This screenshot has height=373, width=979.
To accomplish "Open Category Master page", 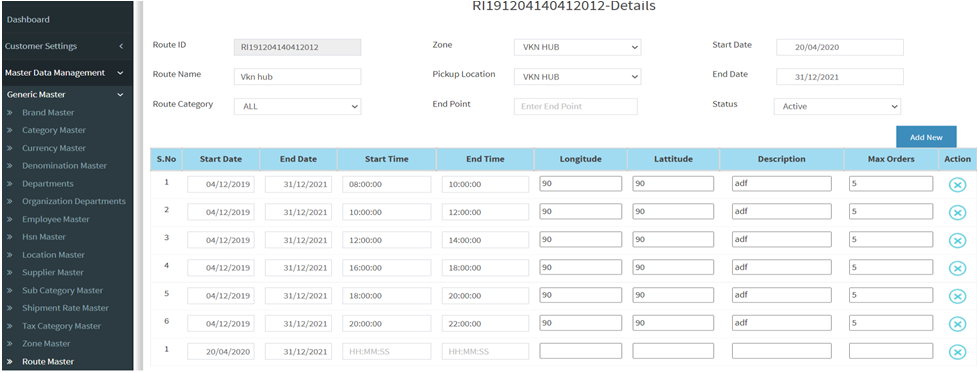I will (x=54, y=131).
